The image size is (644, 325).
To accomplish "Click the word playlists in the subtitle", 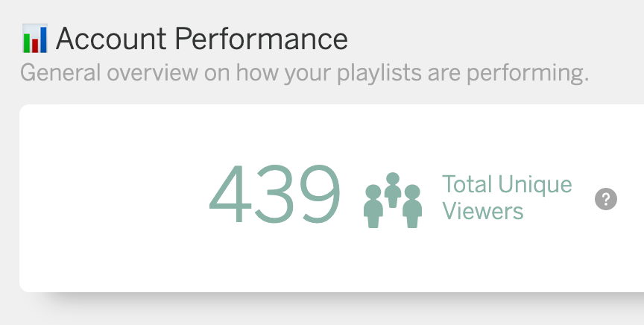I will pyautogui.click(x=379, y=74).
